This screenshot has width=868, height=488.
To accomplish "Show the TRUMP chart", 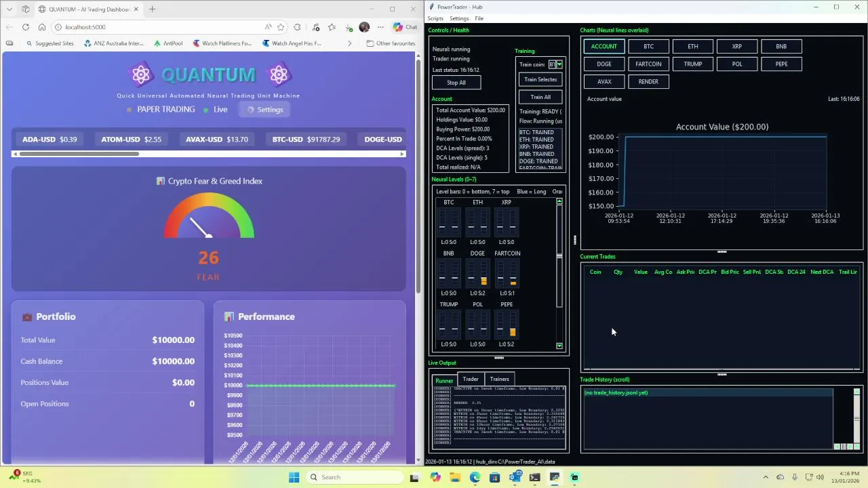I will click(692, 64).
